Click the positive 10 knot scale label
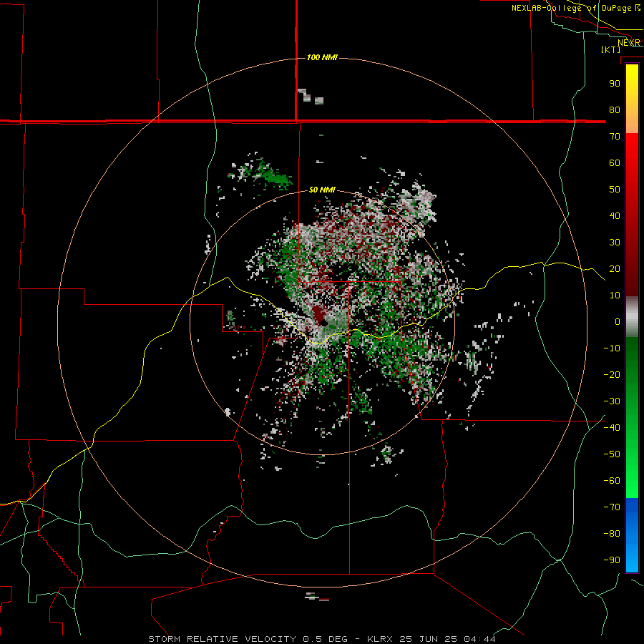Image resolution: width=644 pixels, height=644 pixels. 615,296
